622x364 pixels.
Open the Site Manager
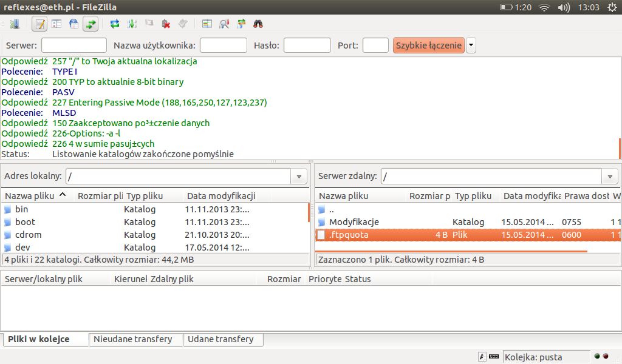(15, 24)
